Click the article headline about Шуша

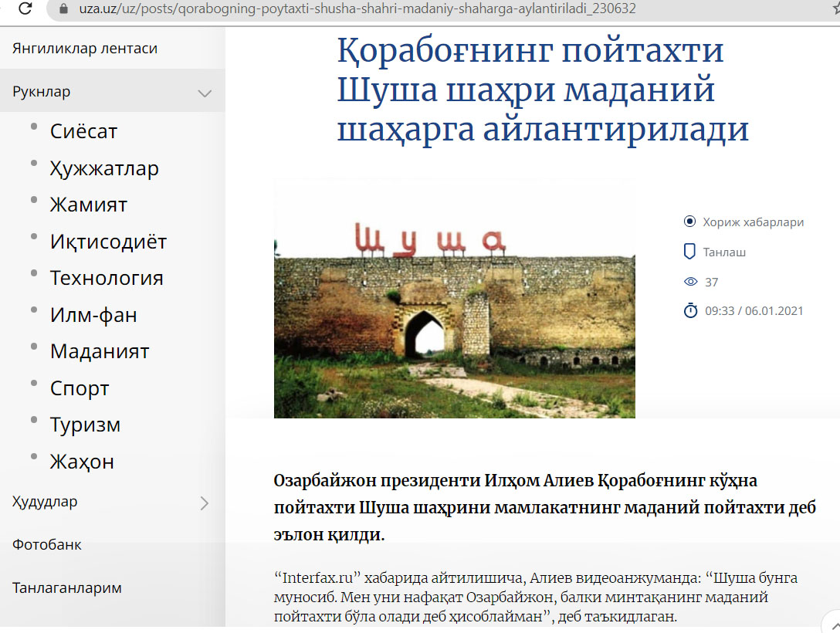point(542,90)
